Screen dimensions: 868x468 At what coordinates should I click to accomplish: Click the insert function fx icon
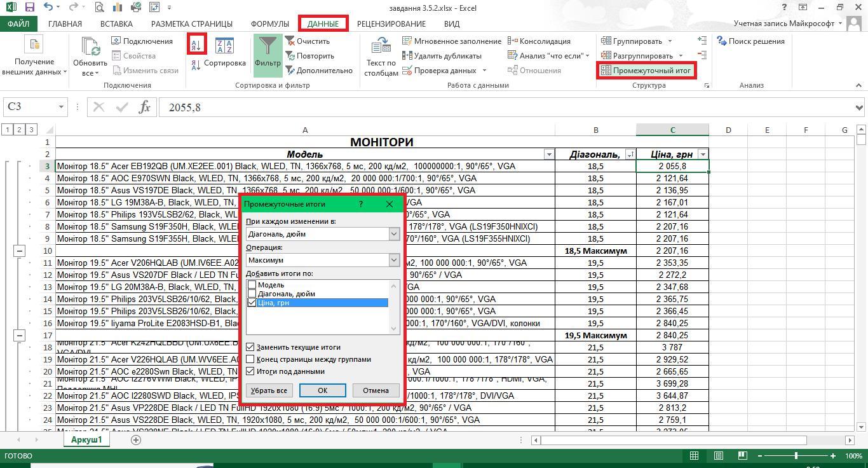(x=144, y=107)
